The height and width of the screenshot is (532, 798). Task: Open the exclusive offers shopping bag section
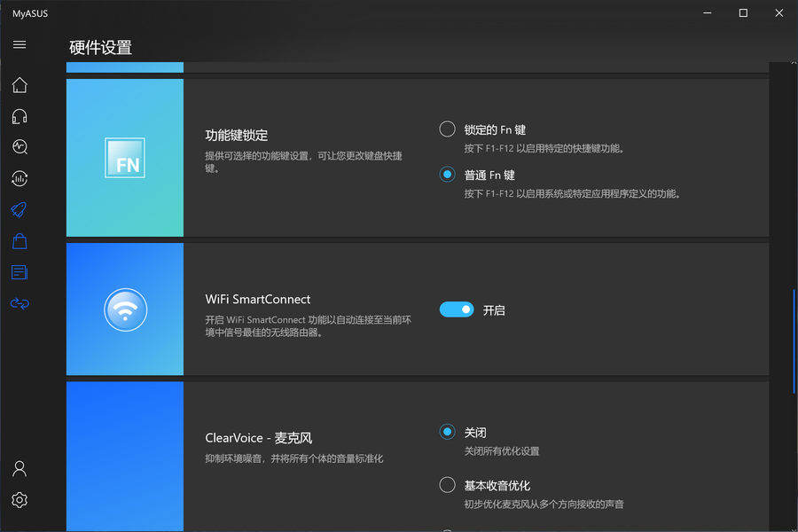tap(20, 240)
